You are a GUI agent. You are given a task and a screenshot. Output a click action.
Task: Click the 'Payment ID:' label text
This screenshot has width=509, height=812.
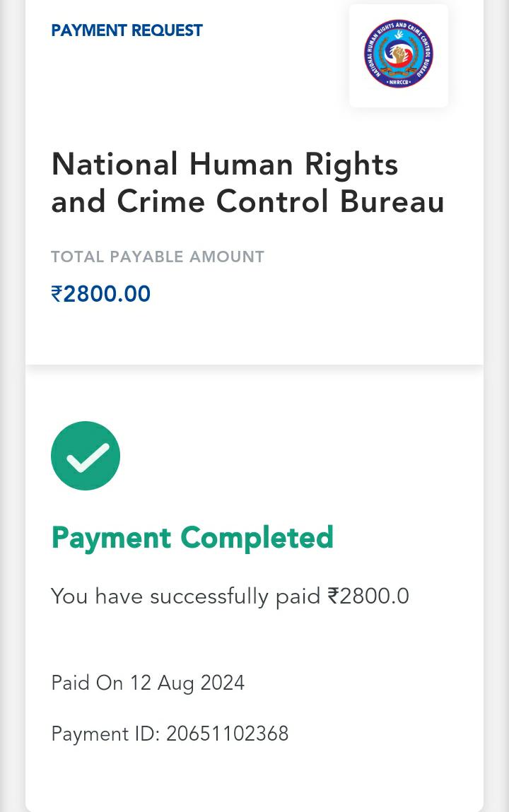pyautogui.click(x=105, y=734)
